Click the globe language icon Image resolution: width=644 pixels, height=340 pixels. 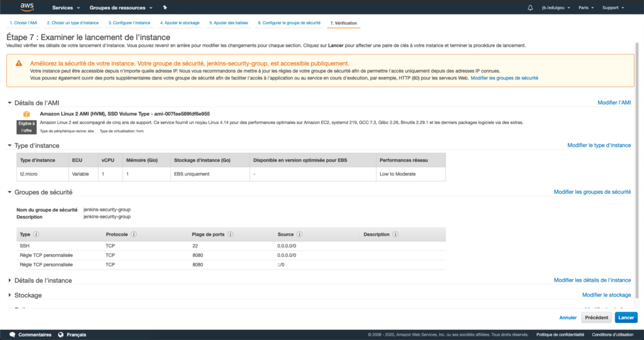click(x=61, y=335)
